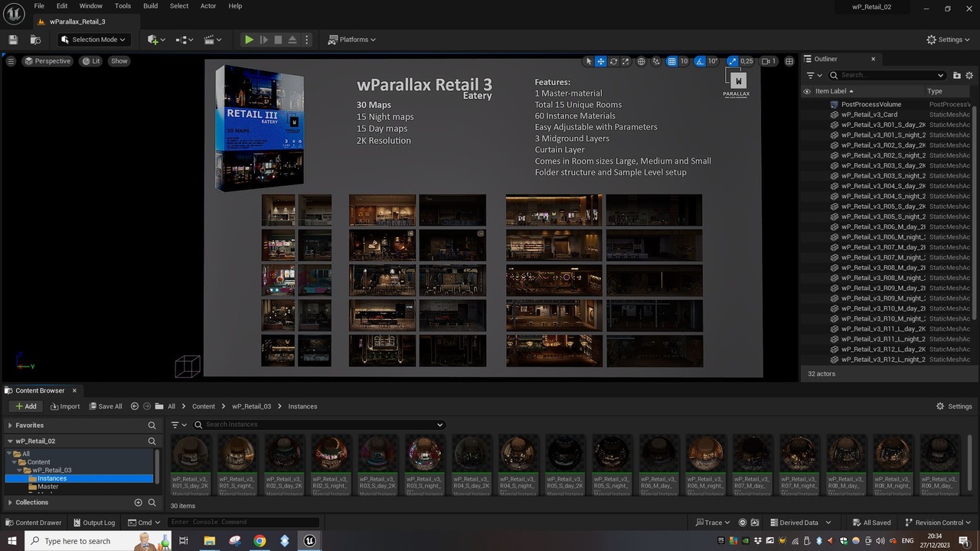
Task: Open camera speed setting
Action: [769, 61]
